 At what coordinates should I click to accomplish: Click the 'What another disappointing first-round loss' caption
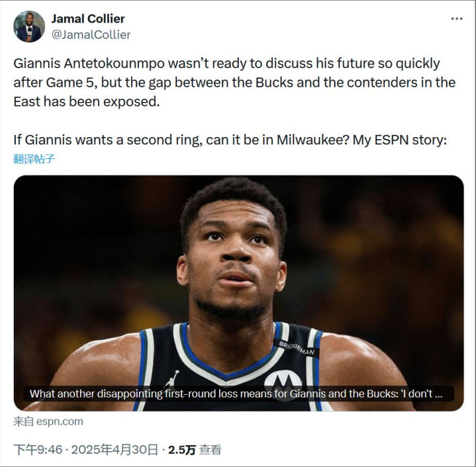point(236,393)
